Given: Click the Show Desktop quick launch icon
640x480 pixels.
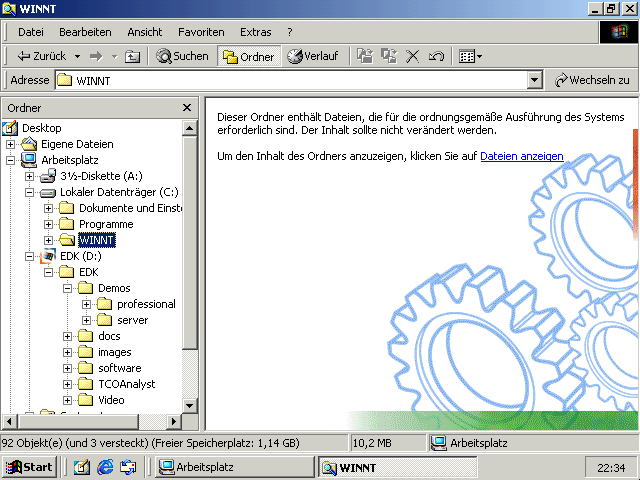Looking at the screenshot, I should (82, 467).
